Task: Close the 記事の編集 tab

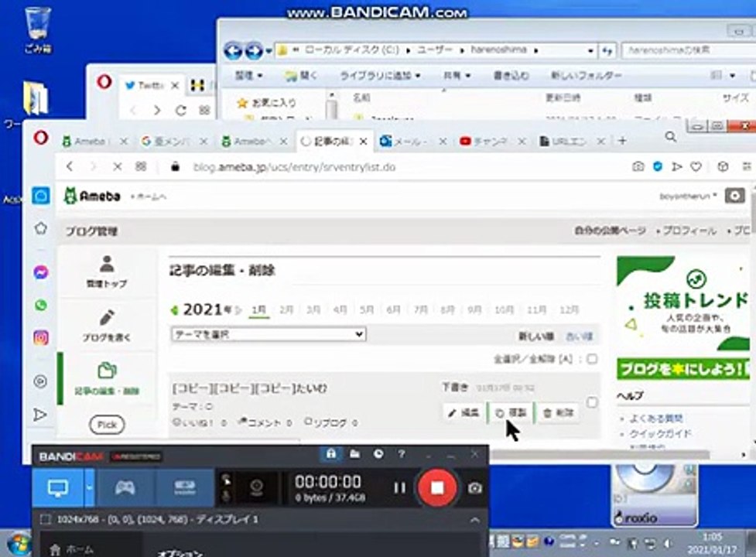Action: (x=363, y=141)
